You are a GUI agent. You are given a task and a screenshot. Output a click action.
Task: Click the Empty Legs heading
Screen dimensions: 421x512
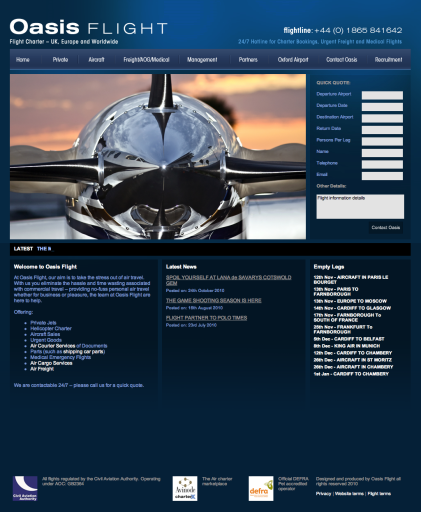(x=329, y=267)
